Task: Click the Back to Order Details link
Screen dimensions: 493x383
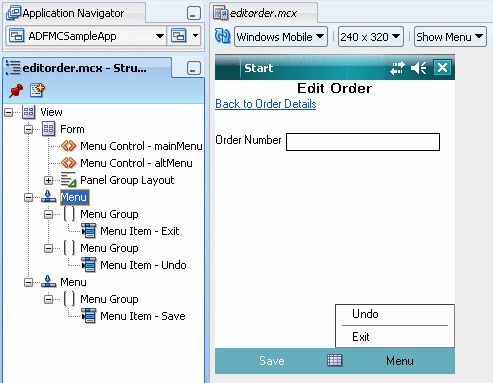Action: click(x=266, y=104)
